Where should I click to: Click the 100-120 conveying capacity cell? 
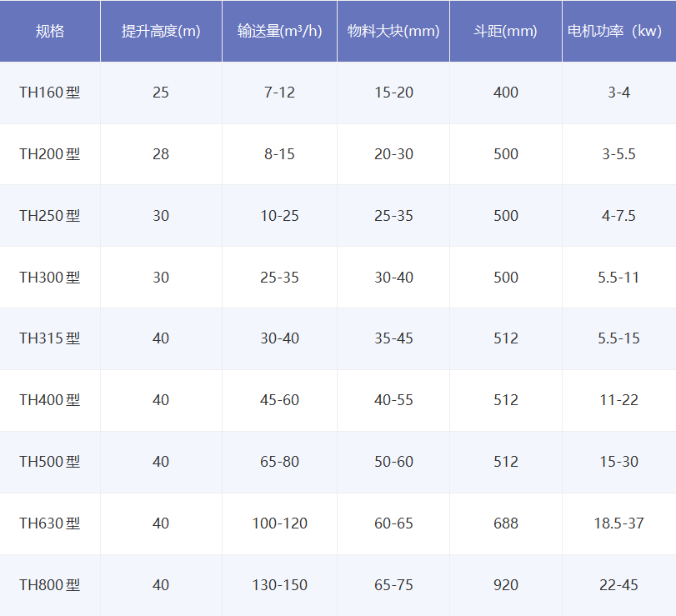(278, 523)
